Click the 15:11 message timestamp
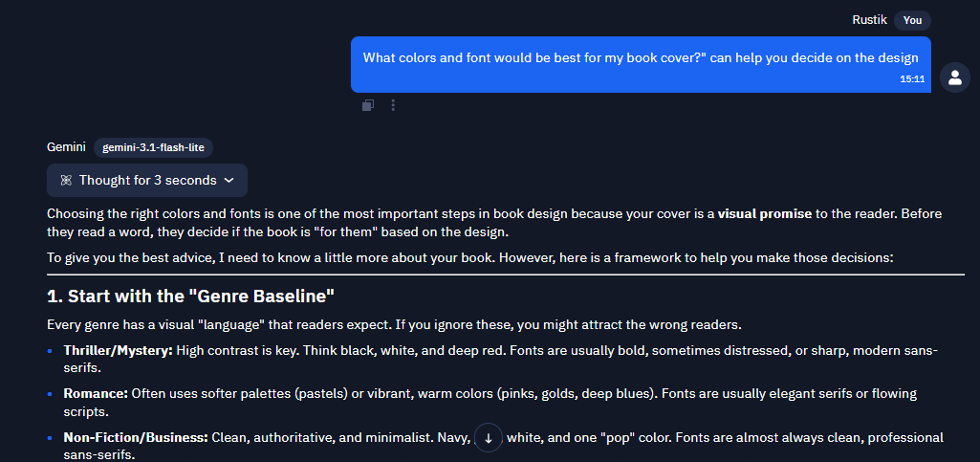This screenshot has height=462, width=980. 912,79
